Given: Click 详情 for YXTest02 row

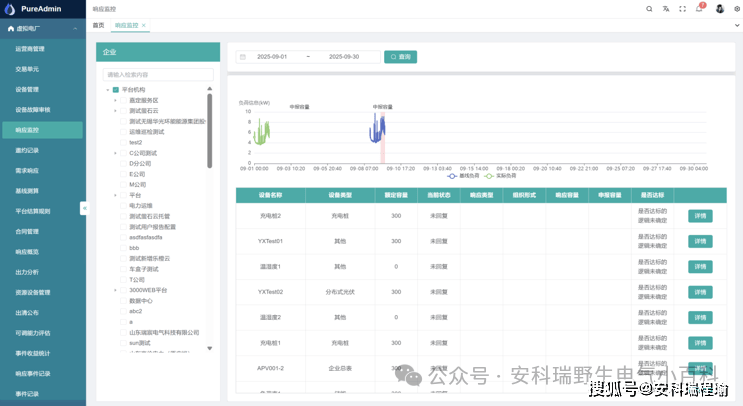Looking at the screenshot, I should [700, 292].
